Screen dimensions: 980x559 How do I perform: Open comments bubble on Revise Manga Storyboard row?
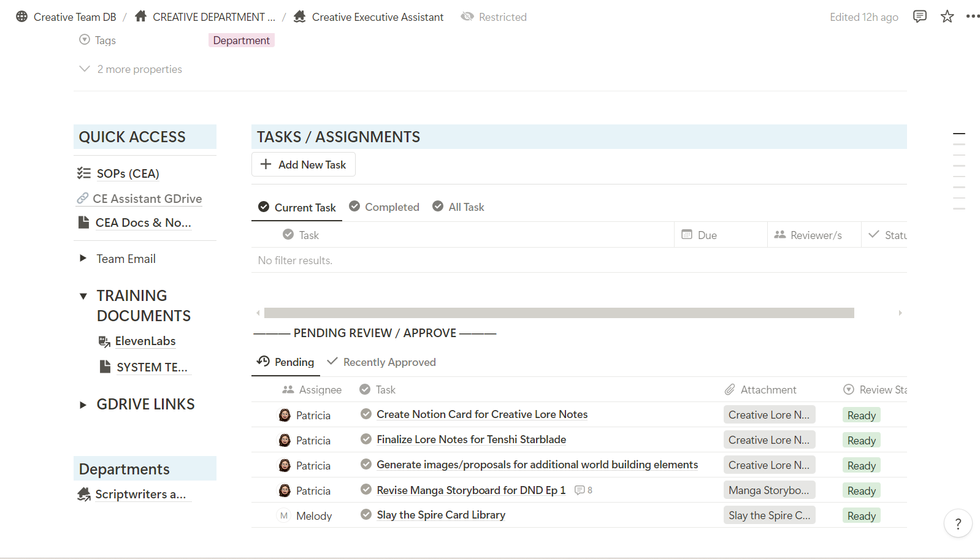[583, 490]
